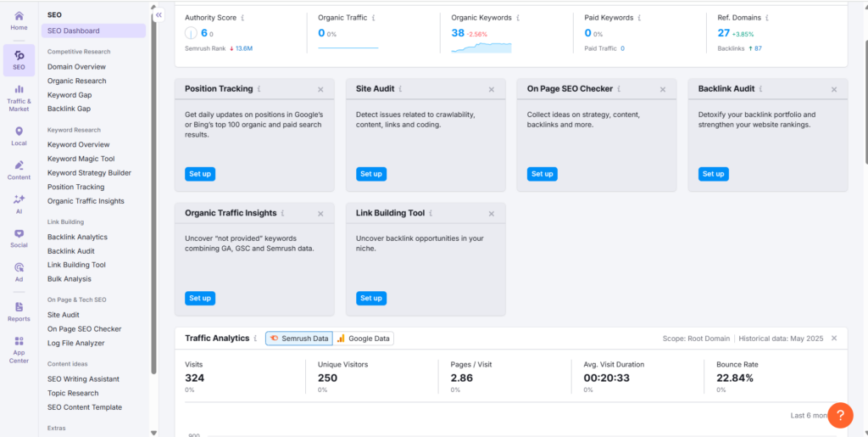Open Keyword Overview from sidebar
This screenshot has width=868, height=437.
[79, 144]
